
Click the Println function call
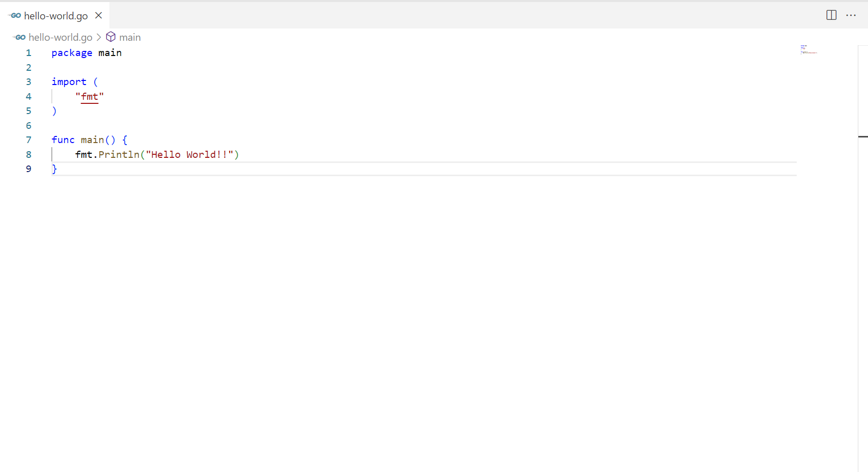[119, 155]
